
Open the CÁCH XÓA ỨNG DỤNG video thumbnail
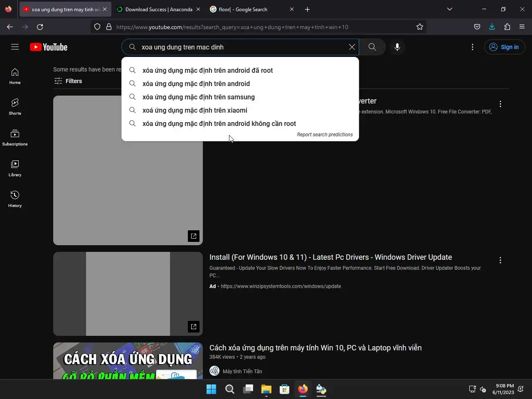click(128, 361)
